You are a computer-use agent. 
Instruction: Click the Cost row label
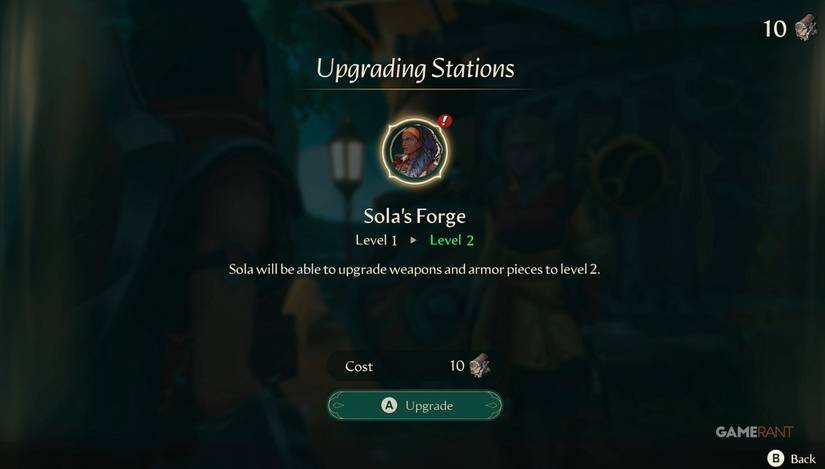click(x=359, y=366)
